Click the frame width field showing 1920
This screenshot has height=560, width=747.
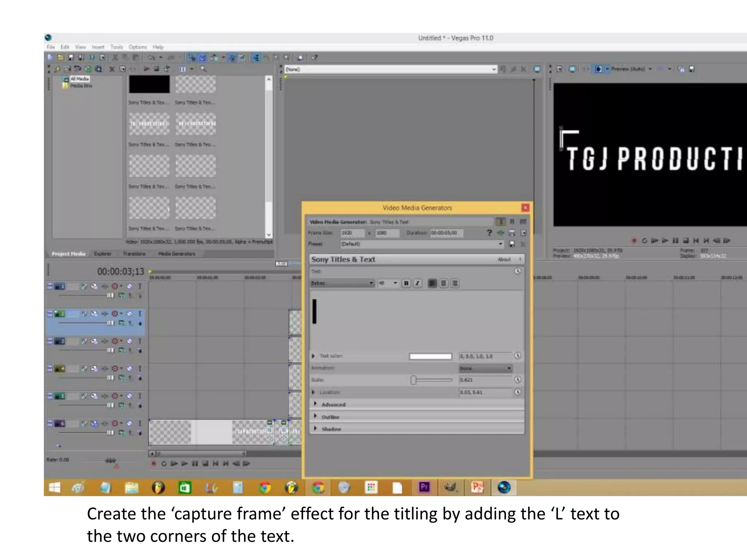[x=352, y=233]
